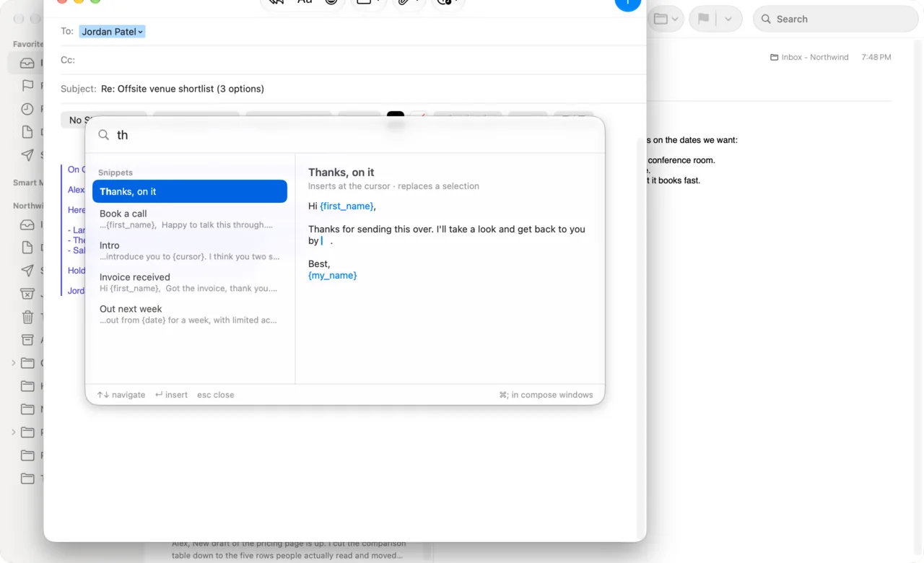Select the 'Book a call' snippet
Screen dimensions: 924x563
pos(190,219)
